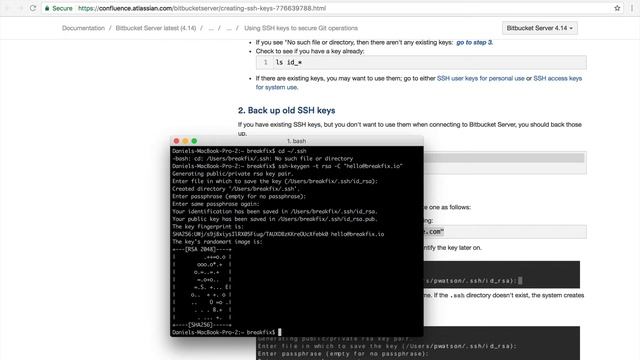This screenshot has width=640, height=360.
Task: Click the 'No such file or directory' terminal line
Action: point(262,159)
